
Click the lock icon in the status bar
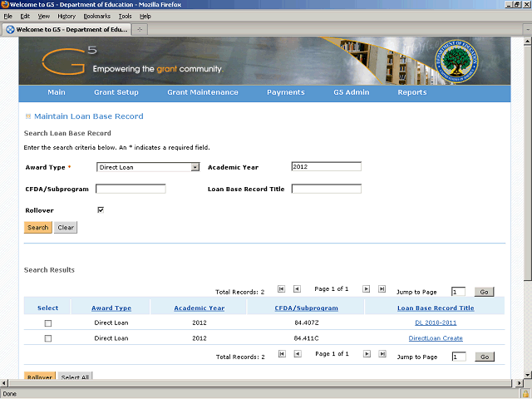(526, 394)
